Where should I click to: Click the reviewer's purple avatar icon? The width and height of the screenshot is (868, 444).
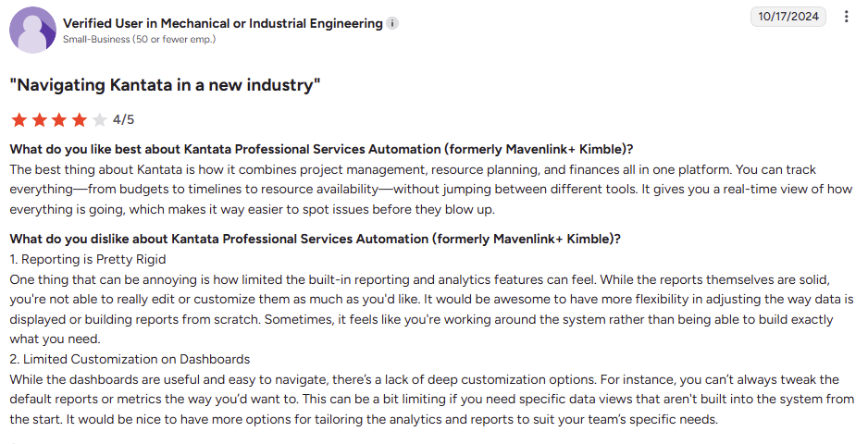(31, 30)
